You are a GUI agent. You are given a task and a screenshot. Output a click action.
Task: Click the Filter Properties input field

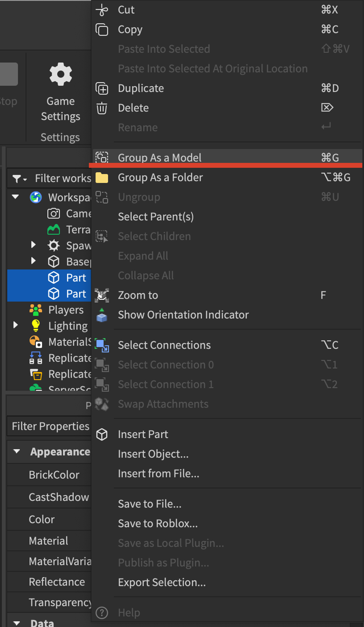tap(49, 426)
